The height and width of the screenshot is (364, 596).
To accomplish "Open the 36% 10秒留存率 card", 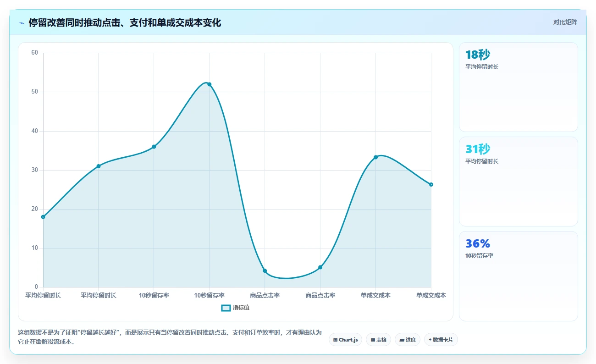I will tap(519, 276).
